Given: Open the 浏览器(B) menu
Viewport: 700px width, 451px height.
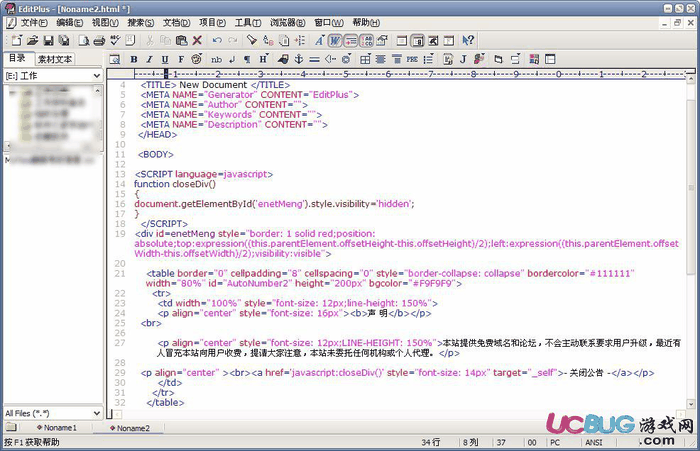Looking at the screenshot, I should pyautogui.click(x=288, y=22).
